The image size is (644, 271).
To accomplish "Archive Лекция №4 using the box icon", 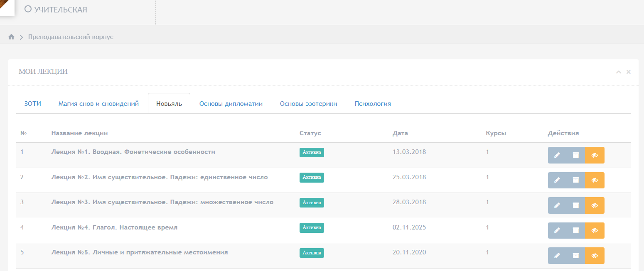I will tap(575, 230).
